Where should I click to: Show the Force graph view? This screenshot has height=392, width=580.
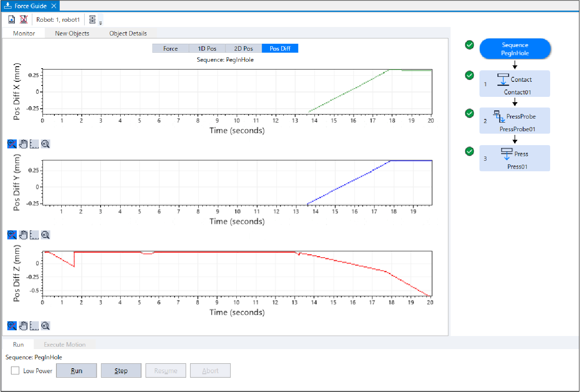[x=170, y=49]
